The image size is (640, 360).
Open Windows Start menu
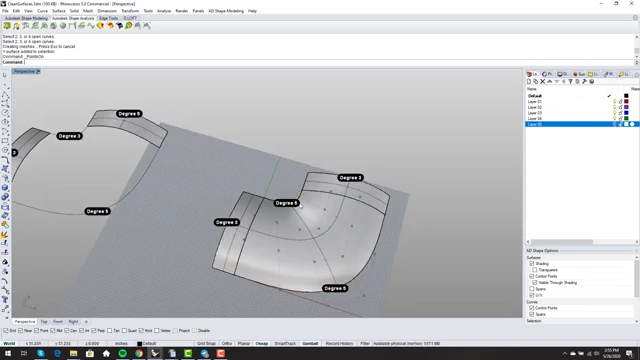[8, 353]
